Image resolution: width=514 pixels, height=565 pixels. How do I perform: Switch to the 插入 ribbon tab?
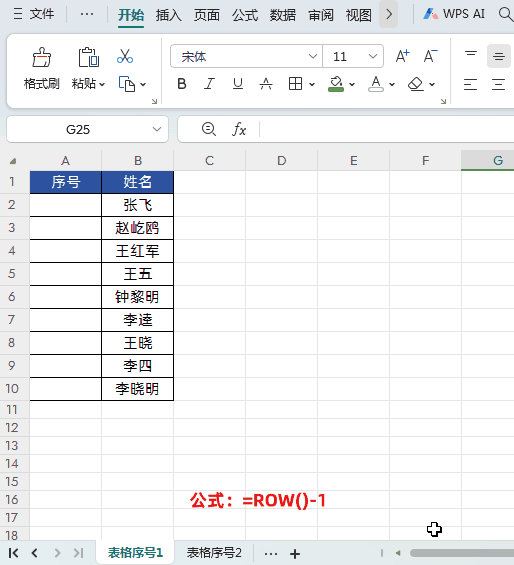(x=169, y=15)
